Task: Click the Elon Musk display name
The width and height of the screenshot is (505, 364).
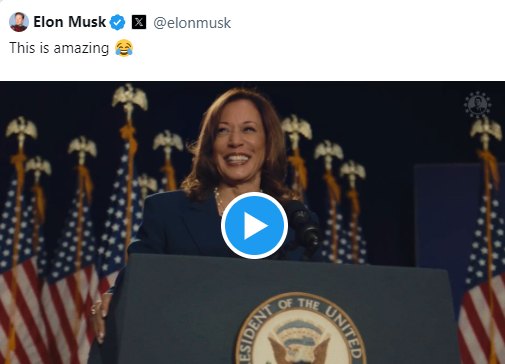Action: click(70, 22)
